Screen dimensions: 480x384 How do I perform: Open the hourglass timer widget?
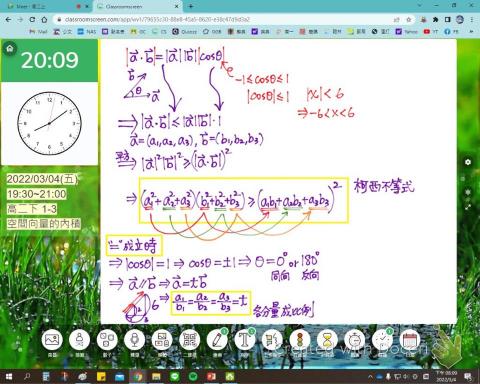coord(327,340)
